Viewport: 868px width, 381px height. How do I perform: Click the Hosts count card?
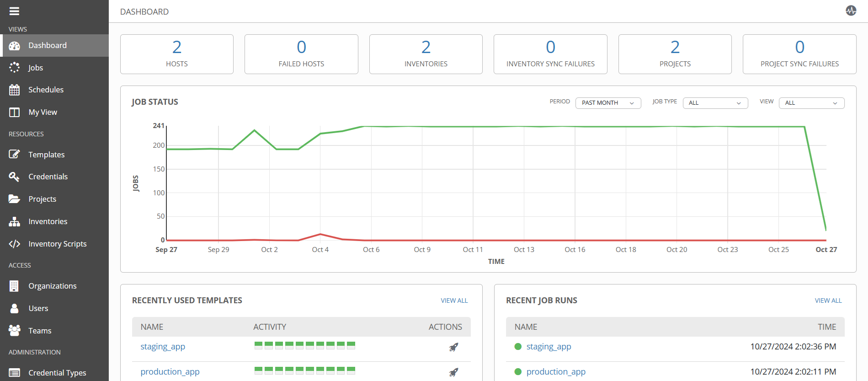(177, 54)
